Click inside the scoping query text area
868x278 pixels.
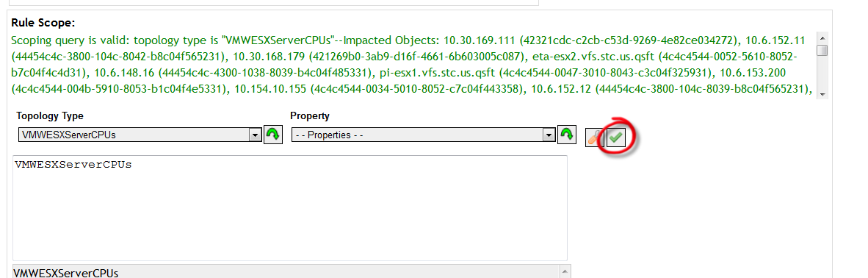tap(289, 208)
